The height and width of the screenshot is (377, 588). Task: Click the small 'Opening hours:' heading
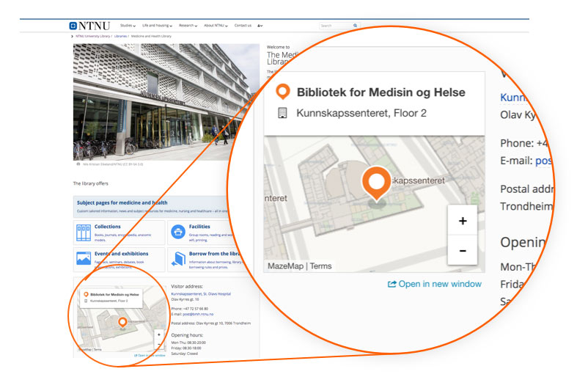pyautogui.click(x=187, y=335)
